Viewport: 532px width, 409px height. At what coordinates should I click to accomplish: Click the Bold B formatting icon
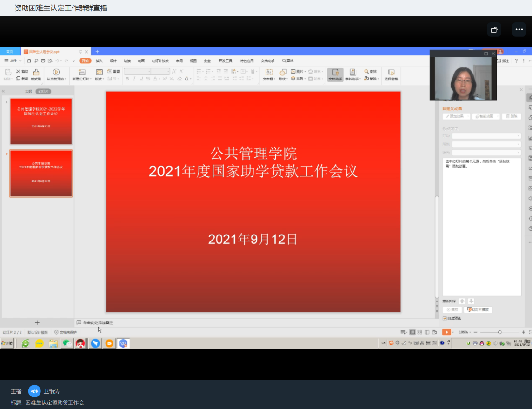(127, 79)
